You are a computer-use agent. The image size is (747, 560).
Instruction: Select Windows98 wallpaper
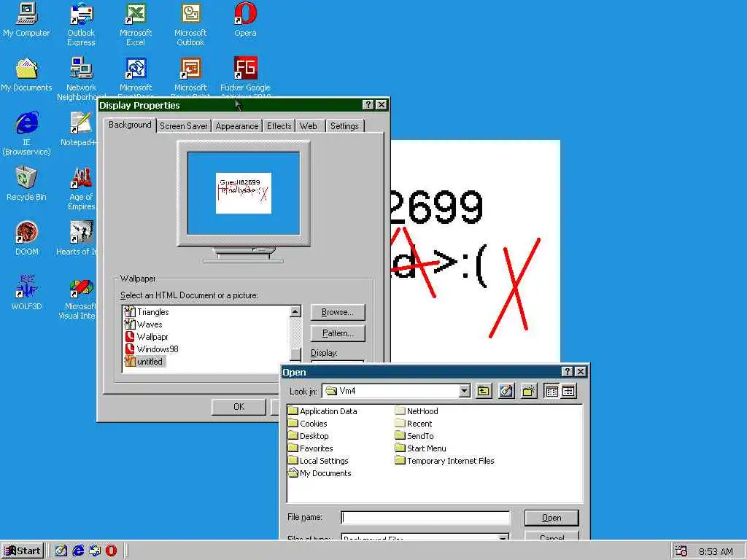152,349
